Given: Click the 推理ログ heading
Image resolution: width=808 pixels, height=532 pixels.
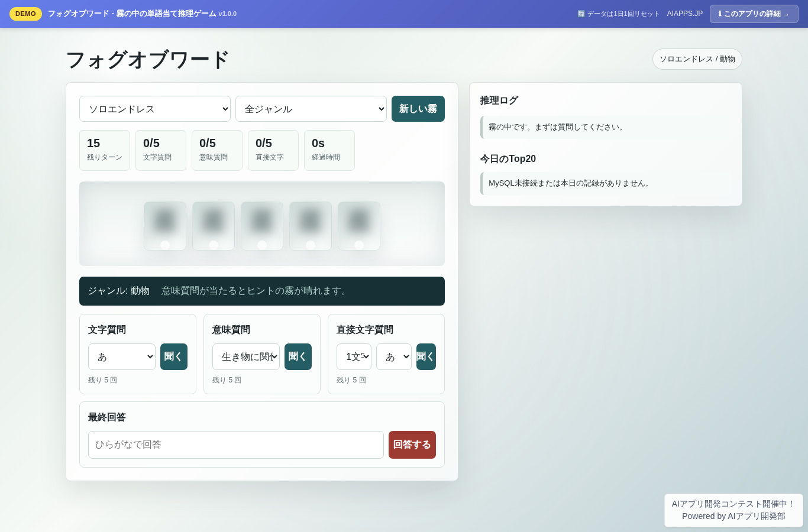Looking at the screenshot, I should (x=499, y=100).
